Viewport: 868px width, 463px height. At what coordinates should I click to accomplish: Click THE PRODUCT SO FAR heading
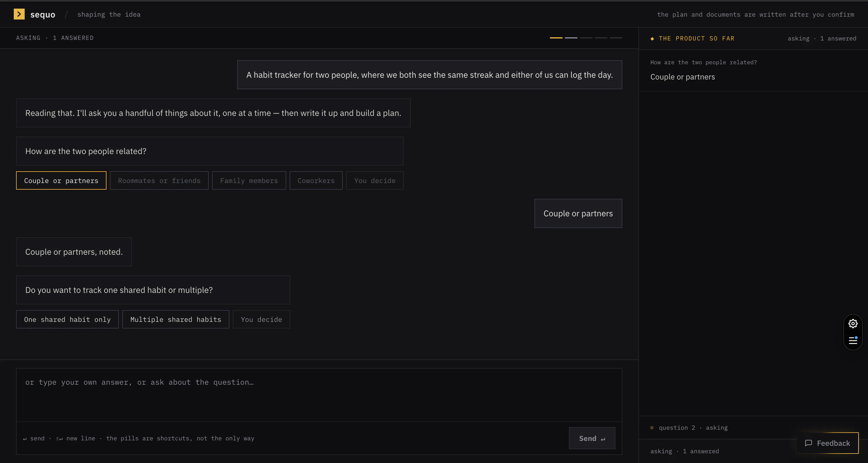[x=696, y=38]
